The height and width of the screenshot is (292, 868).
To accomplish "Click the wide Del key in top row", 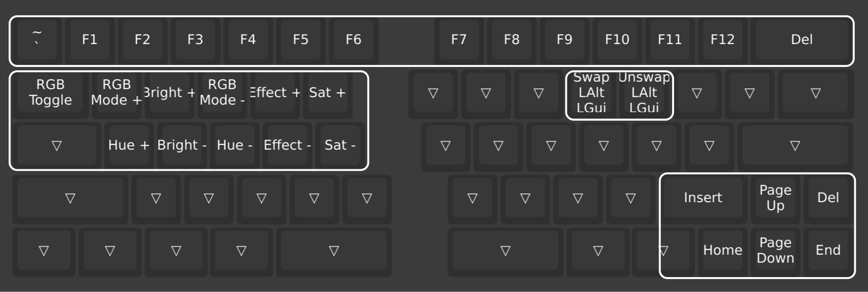I will [x=802, y=39].
